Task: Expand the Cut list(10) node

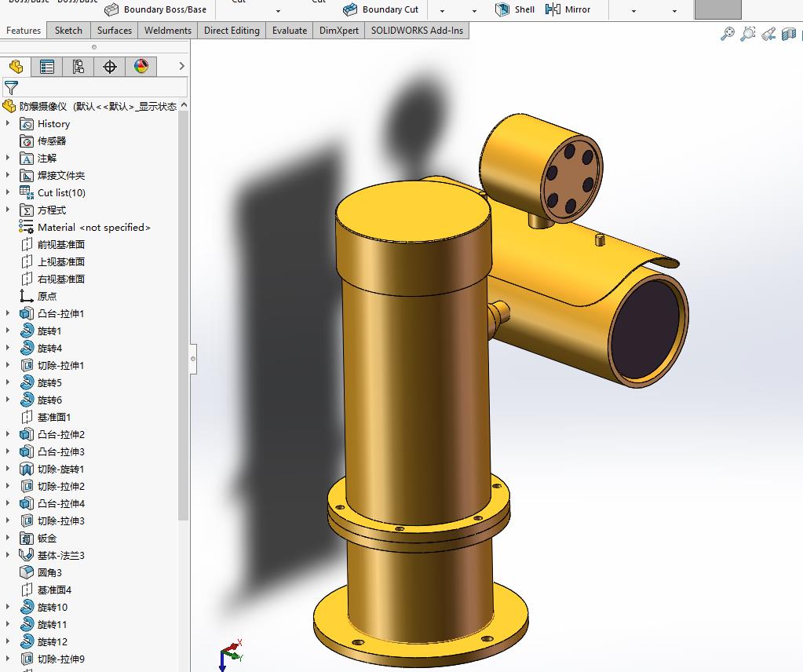Action: click(8, 192)
